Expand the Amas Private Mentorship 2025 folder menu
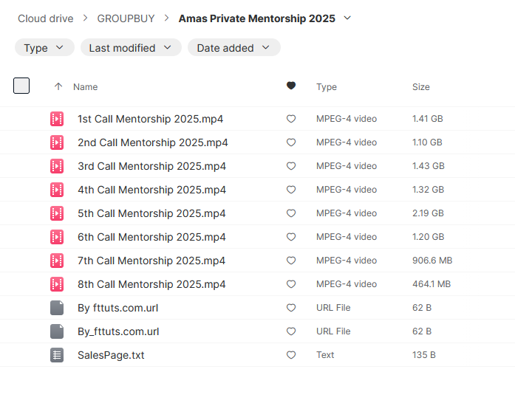Viewport: 515px width, 420px height. (348, 18)
